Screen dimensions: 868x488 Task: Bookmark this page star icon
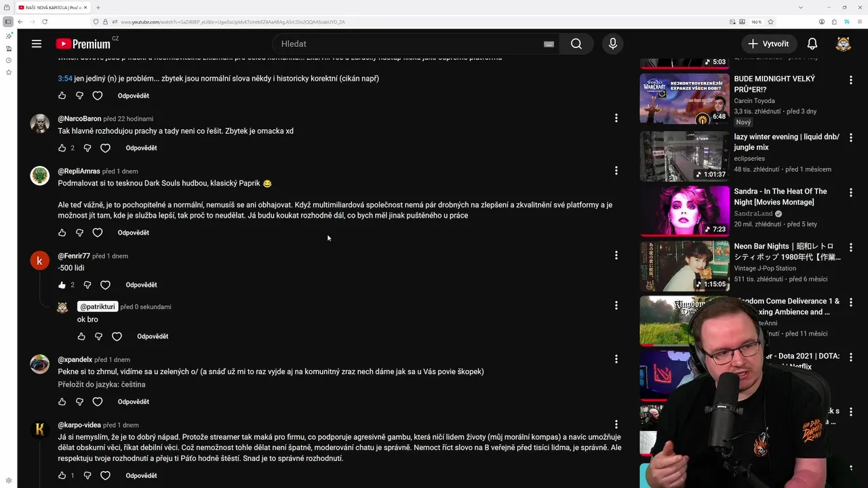pos(770,22)
